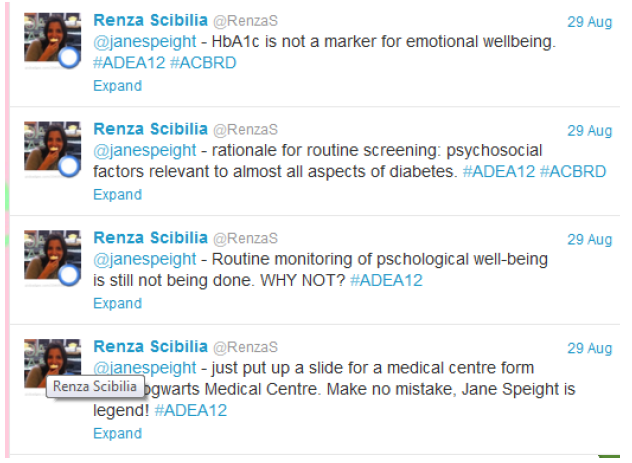Viewport: 632px width, 463px height.
Task: Click the avatar on the Hogwarts Medical Centre tweet
Action: tap(51, 360)
